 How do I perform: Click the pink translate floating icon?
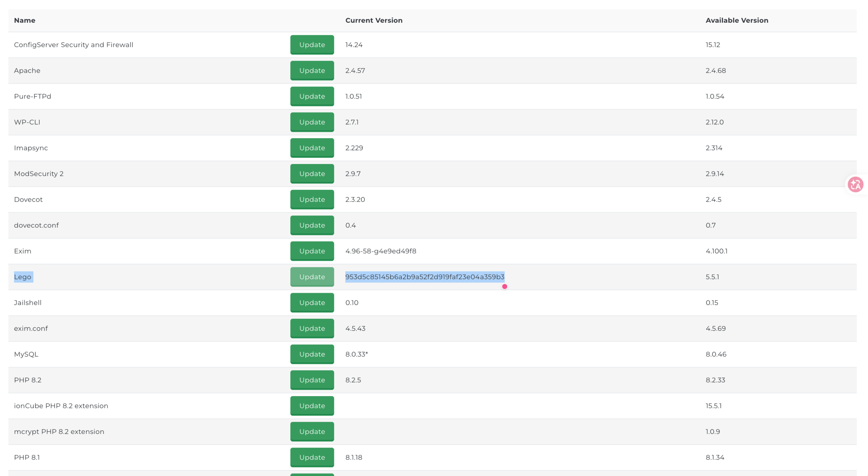pos(855,185)
